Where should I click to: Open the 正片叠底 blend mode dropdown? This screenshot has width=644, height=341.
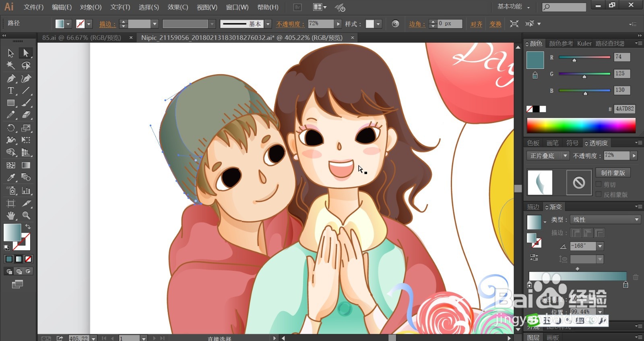coord(548,156)
